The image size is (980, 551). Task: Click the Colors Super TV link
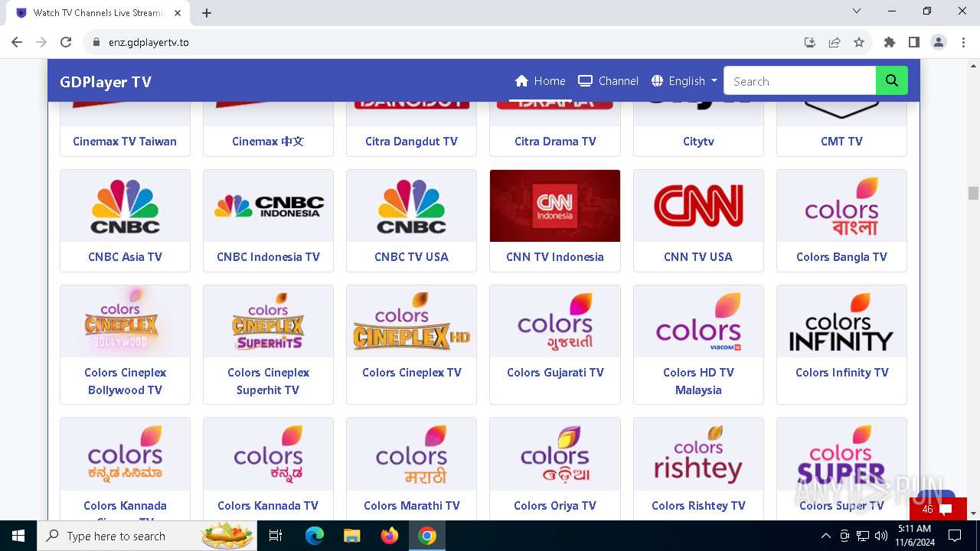tap(841, 505)
